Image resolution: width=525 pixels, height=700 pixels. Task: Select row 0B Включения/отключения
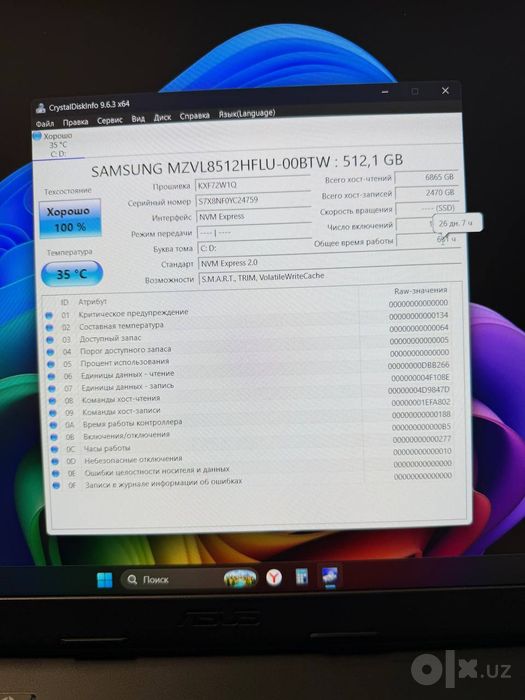coord(252,433)
